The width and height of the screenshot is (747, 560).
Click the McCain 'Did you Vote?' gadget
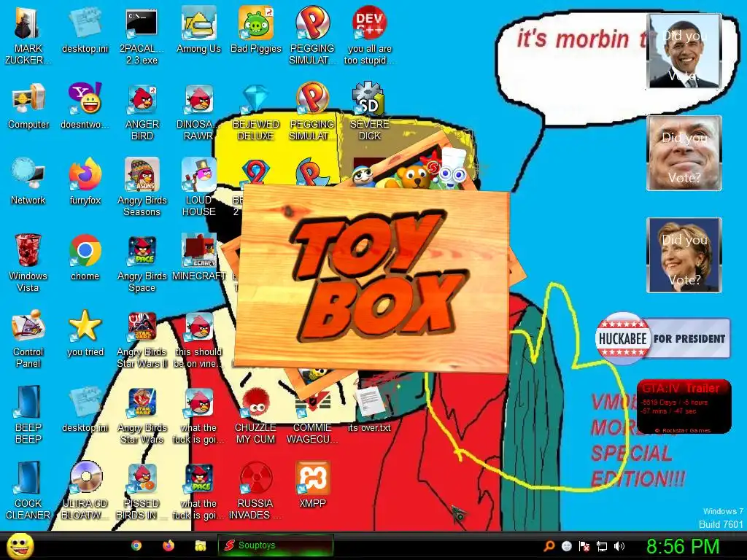pyautogui.click(x=684, y=153)
